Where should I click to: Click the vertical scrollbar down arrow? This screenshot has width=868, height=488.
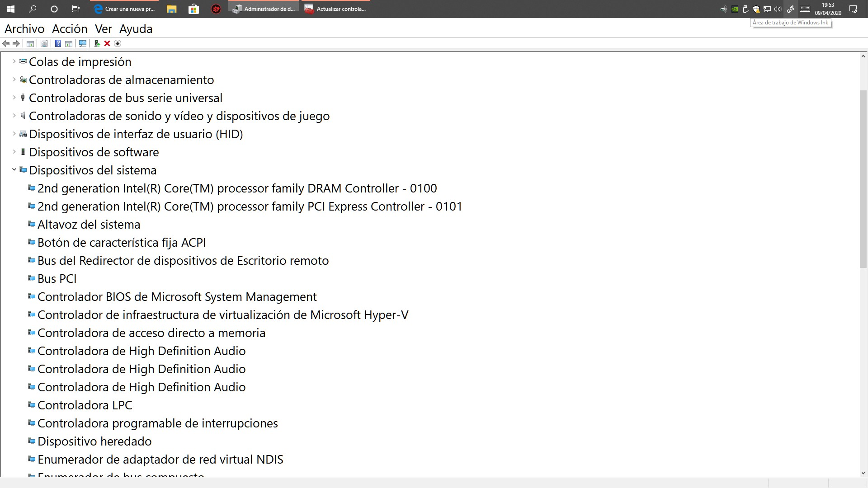pos(863,473)
